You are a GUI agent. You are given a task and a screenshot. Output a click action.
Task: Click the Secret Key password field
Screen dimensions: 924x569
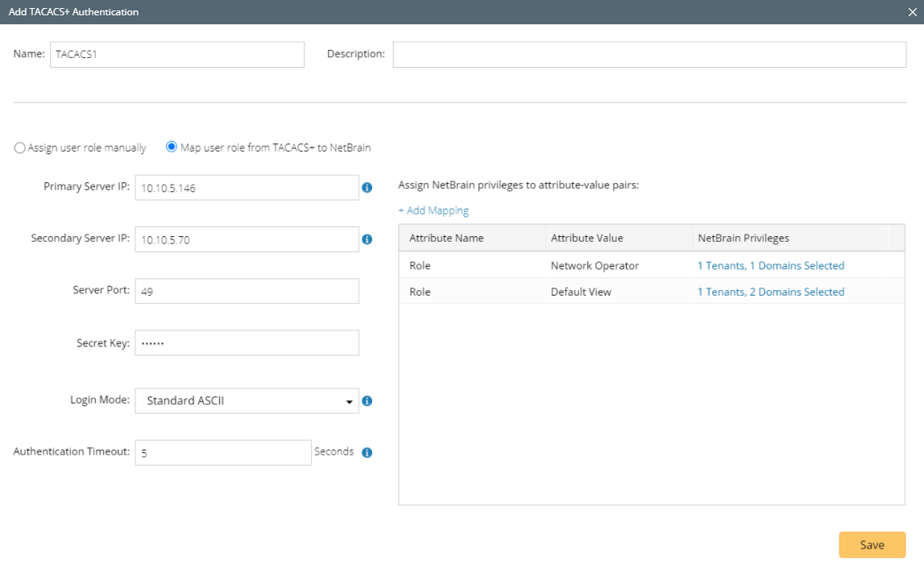pyautogui.click(x=247, y=343)
